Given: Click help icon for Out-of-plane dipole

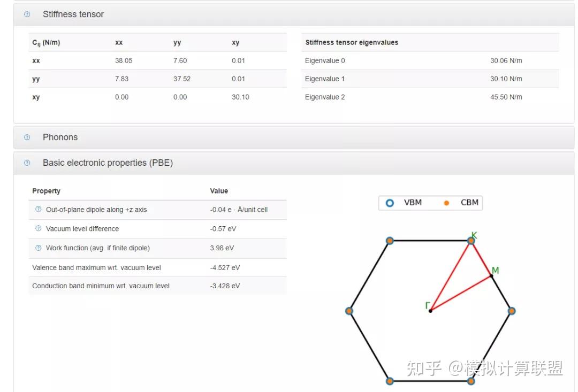Looking at the screenshot, I should click(x=38, y=210).
